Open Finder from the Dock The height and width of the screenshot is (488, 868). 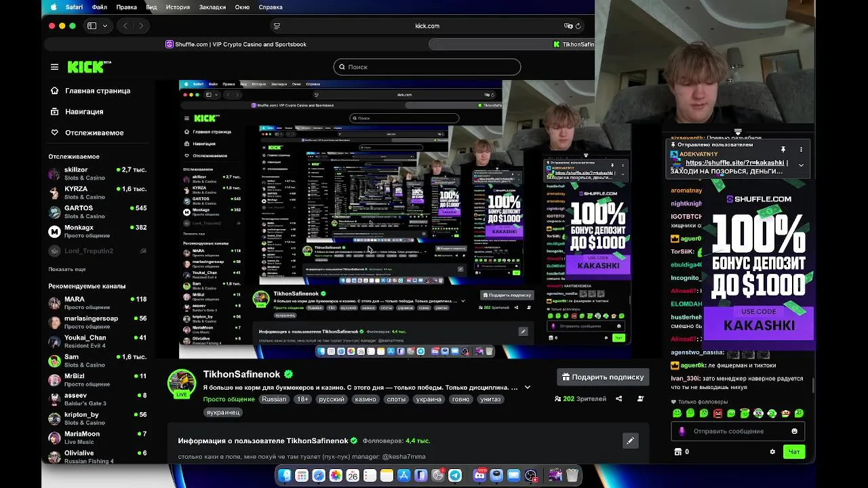285,476
